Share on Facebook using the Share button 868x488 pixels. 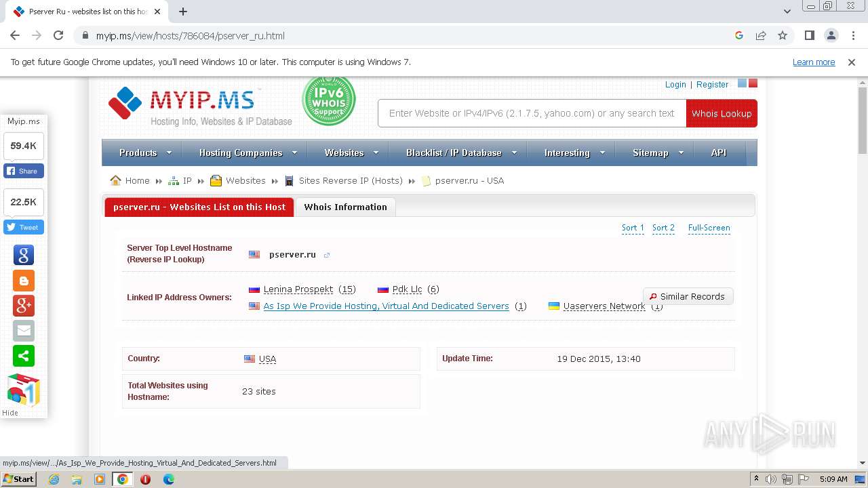point(24,171)
